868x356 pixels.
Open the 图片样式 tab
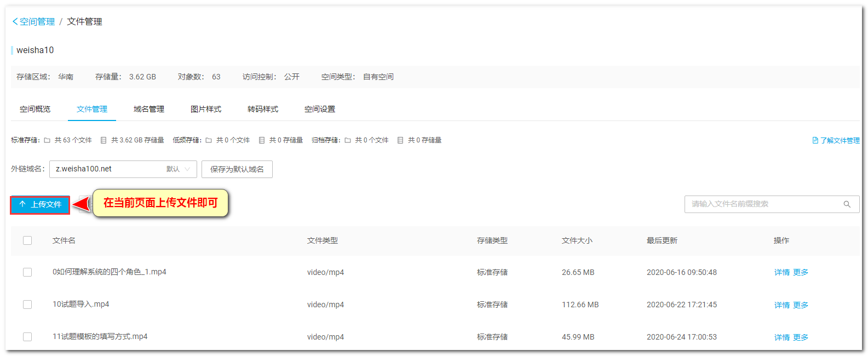(206, 110)
